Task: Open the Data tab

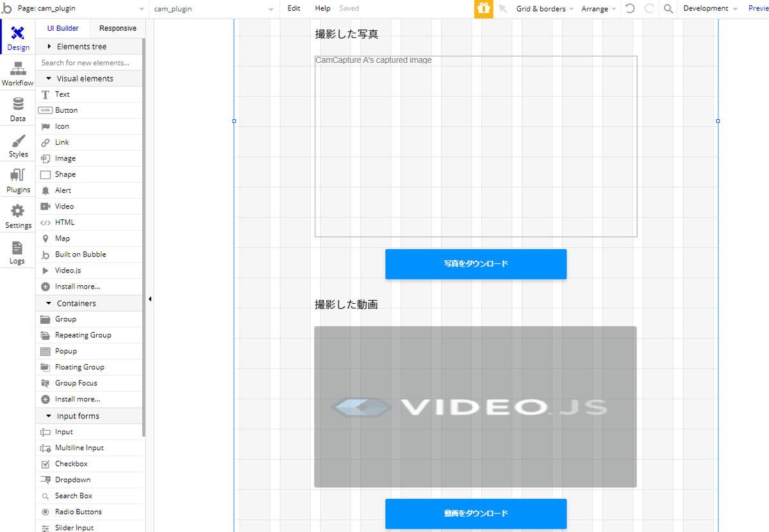Action: tap(17, 108)
